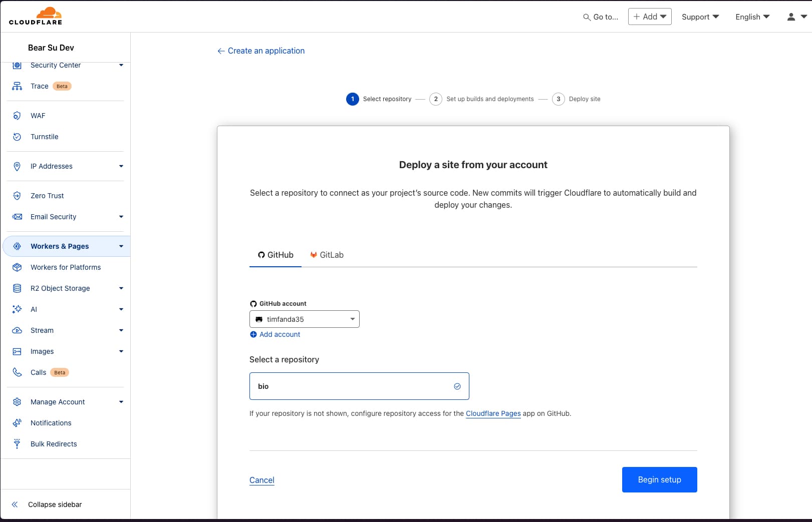Expand Workers & Pages submenu arrow

(121, 246)
